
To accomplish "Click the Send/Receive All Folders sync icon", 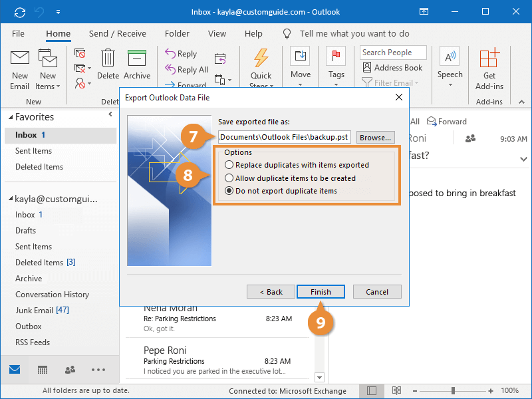I will (20, 13).
